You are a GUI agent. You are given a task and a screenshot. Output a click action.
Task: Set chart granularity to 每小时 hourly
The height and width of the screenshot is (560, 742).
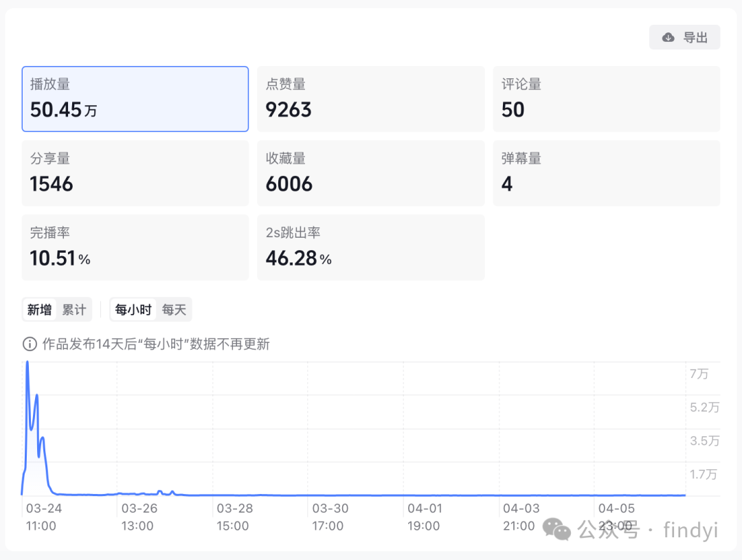(133, 310)
